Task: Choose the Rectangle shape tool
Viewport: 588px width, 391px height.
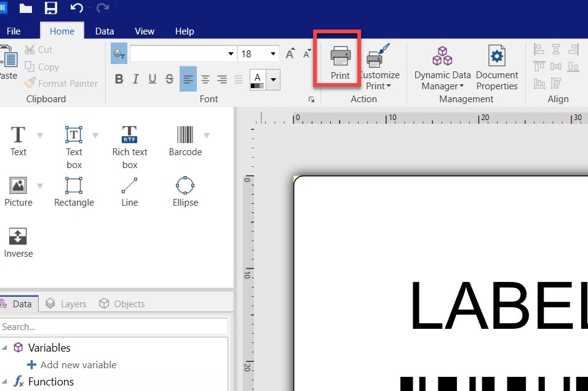Action: tap(74, 192)
